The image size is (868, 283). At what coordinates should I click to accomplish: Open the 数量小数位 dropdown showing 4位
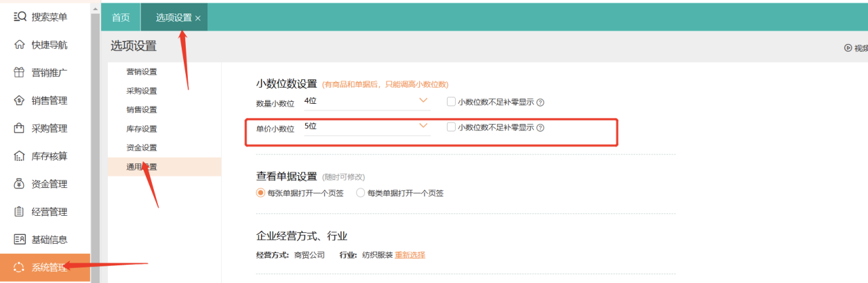coord(366,101)
